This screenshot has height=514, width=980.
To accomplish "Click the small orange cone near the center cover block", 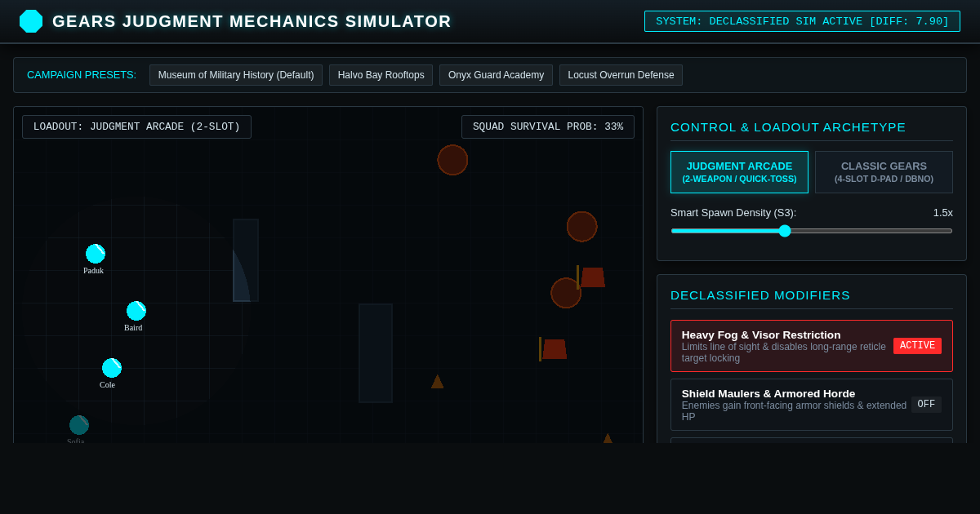I will 438,381.
